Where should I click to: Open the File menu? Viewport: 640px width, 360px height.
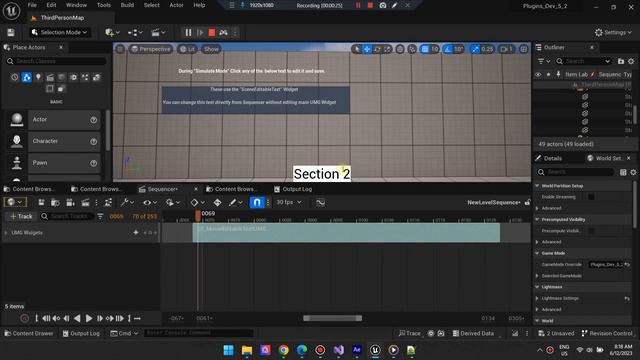32,5
